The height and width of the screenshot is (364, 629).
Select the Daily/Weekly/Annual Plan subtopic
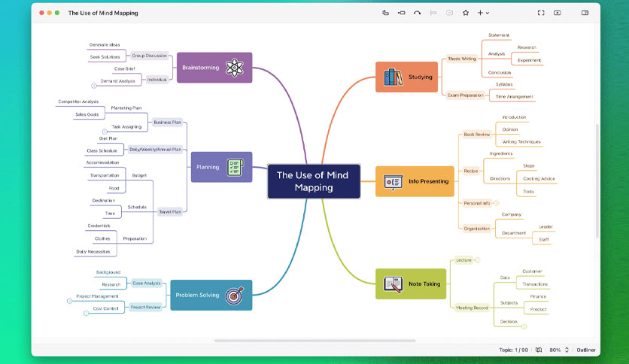pos(155,149)
